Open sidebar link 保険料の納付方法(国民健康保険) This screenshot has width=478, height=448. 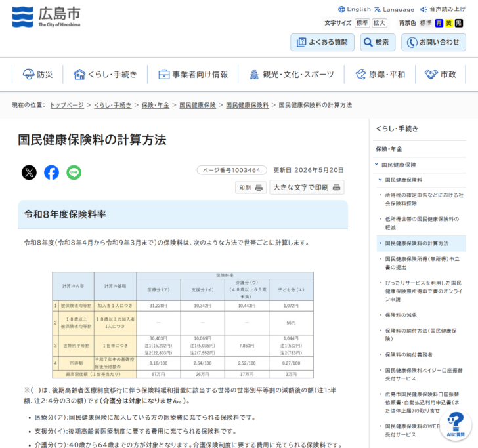(421, 335)
